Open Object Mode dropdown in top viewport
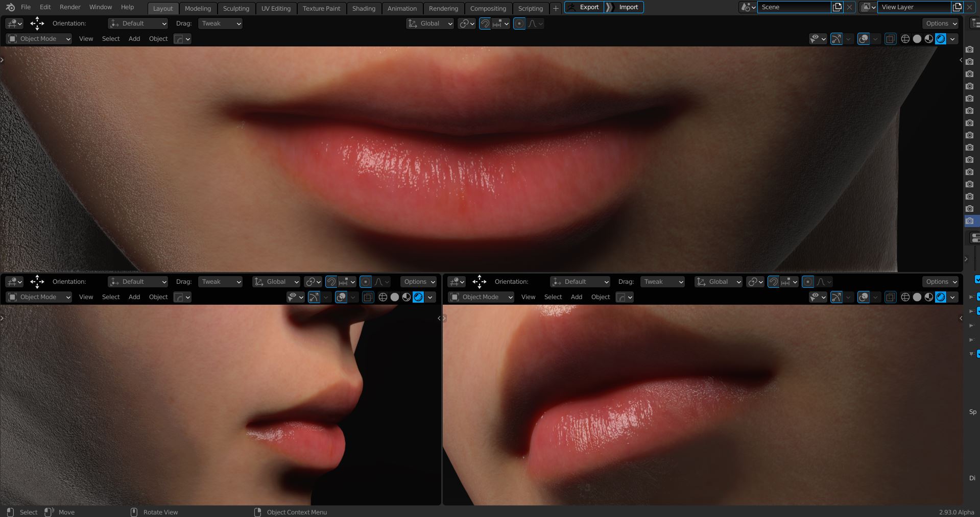980x517 pixels. [39, 39]
